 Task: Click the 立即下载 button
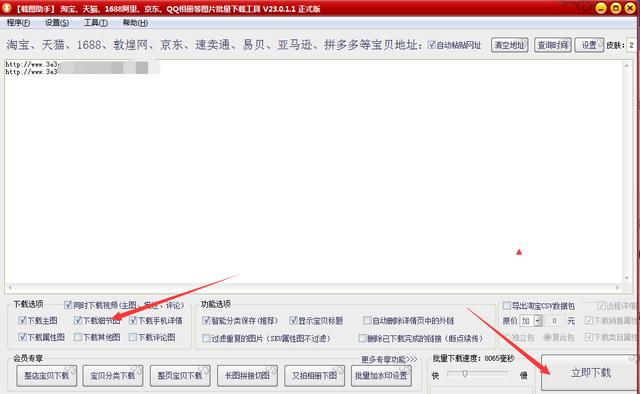pyautogui.click(x=590, y=372)
